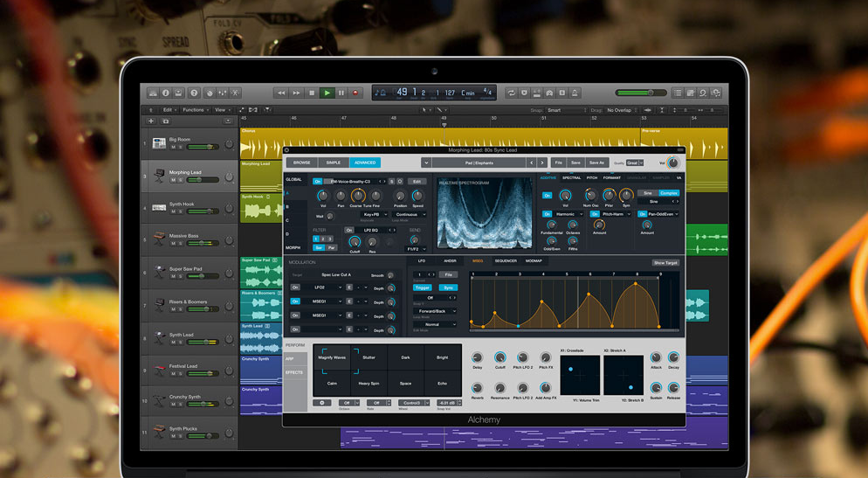The height and width of the screenshot is (478, 868).
Task: Click the Big Room track drum machine icon
Action: (159, 143)
